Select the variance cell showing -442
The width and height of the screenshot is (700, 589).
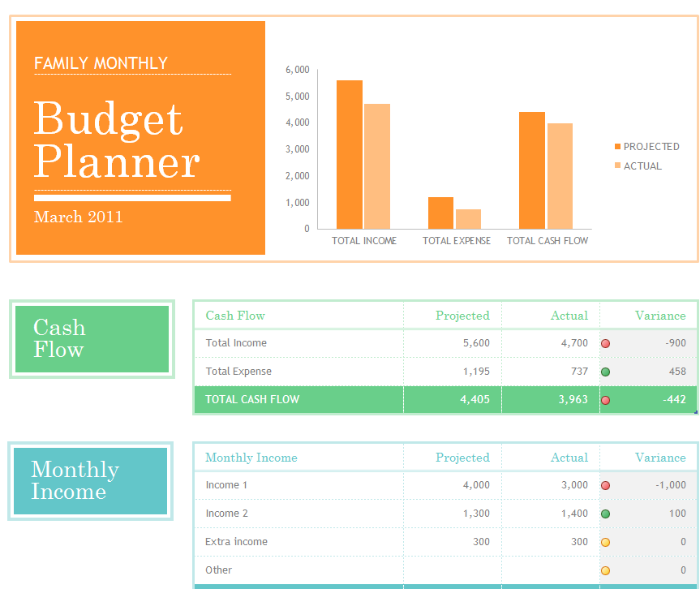click(x=649, y=400)
